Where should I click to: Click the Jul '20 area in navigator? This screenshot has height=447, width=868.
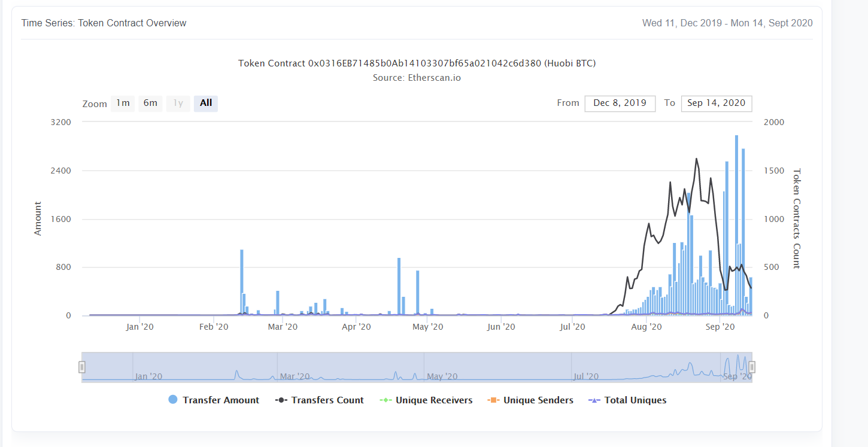[x=585, y=376]
